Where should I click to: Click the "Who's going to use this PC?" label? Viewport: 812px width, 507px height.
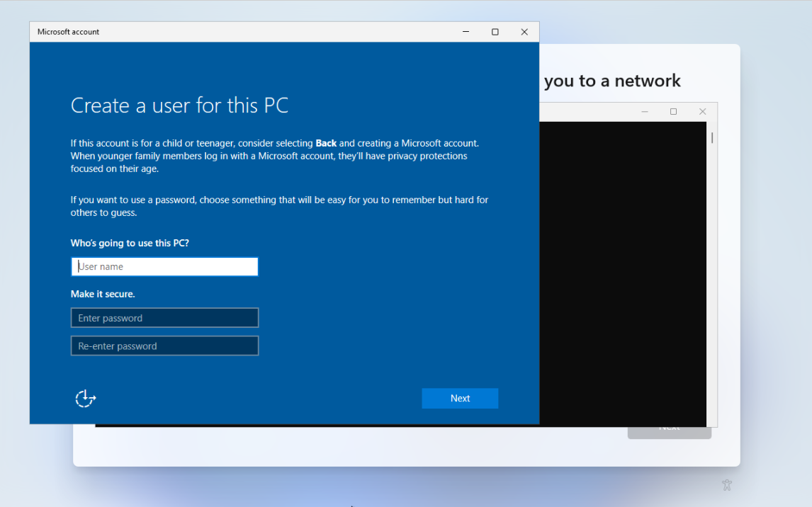[130, 243]
